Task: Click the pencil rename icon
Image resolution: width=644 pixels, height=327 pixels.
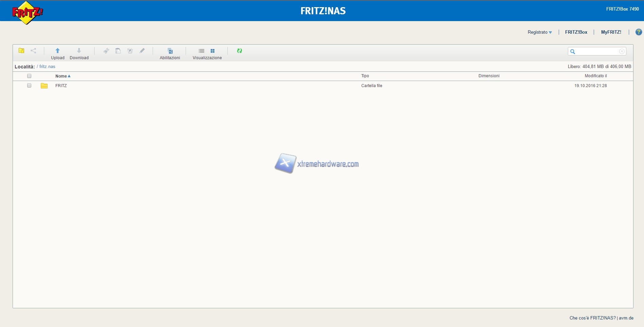Action: [x=142, y=51]
